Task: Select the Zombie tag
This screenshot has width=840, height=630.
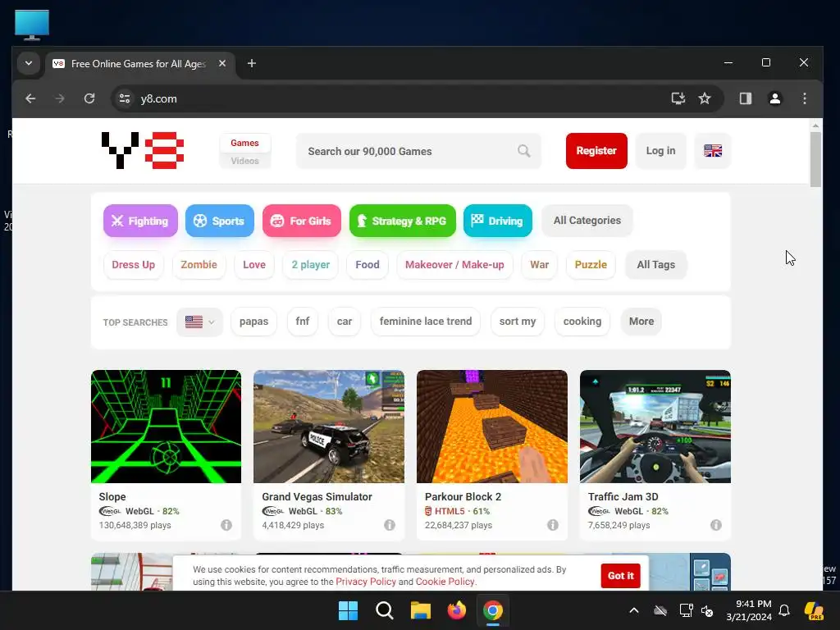Action: pyautogui.click(x=199, y=265)
